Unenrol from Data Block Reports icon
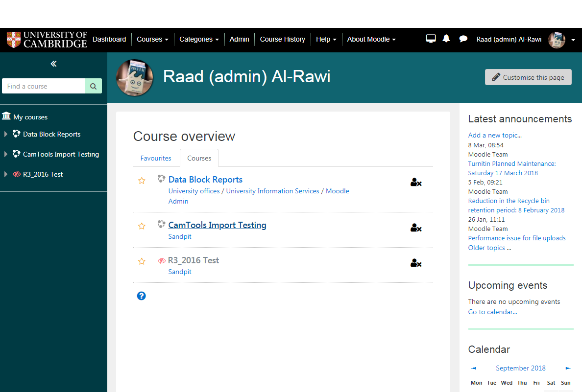The height and width of the screenshot is (392, 582). click(x=416, y=182)
